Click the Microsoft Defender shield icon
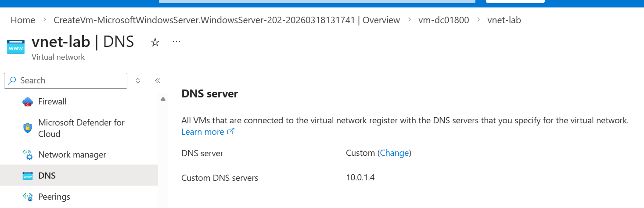Screen dimensions: 644x208 (28, 128)
